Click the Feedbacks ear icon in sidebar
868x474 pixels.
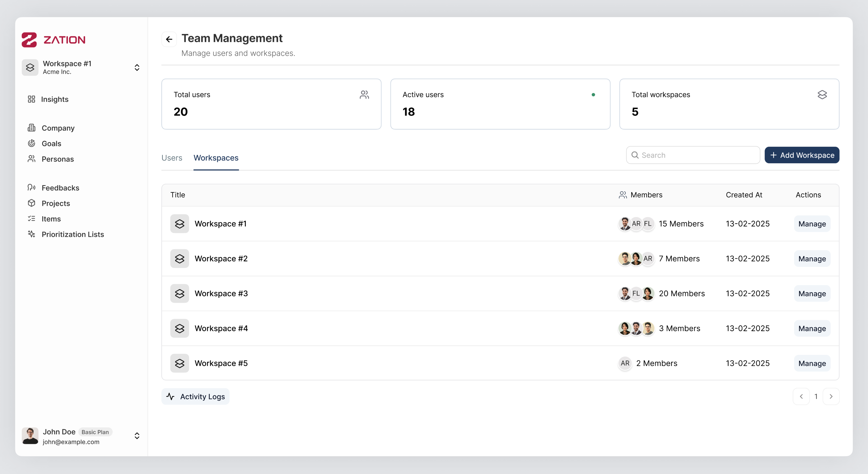pyautogui.click(x=31, y=188)
